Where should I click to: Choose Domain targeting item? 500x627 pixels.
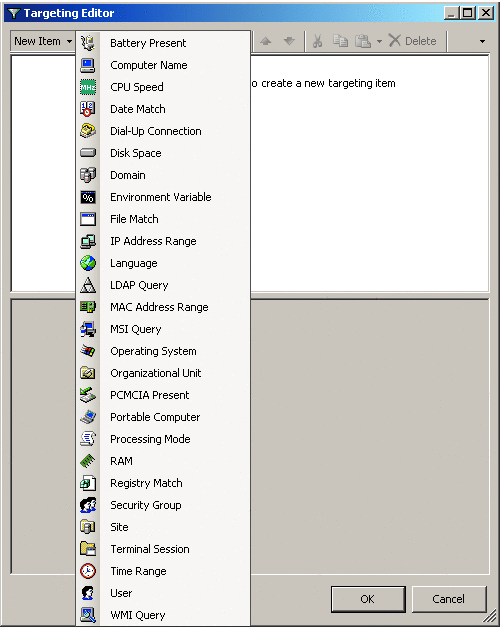pyautogui.click(x=163, y=175)
